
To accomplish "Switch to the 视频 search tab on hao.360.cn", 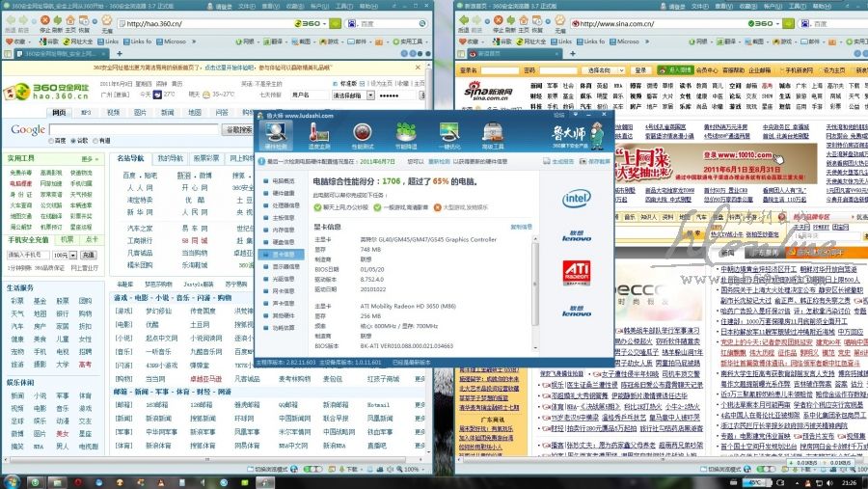I will 114,113.
